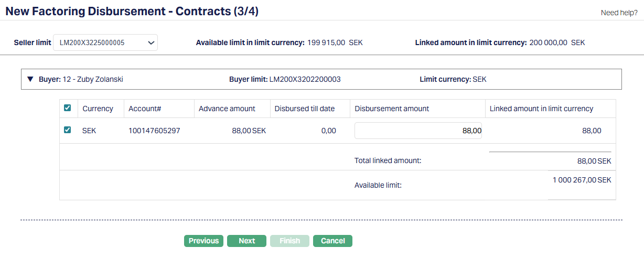Image resolution: width=644 pixels, height=258 pixels.
Task: Click the Disbursement amount column header
Action: pyautogui.click(x=392, y=109)
